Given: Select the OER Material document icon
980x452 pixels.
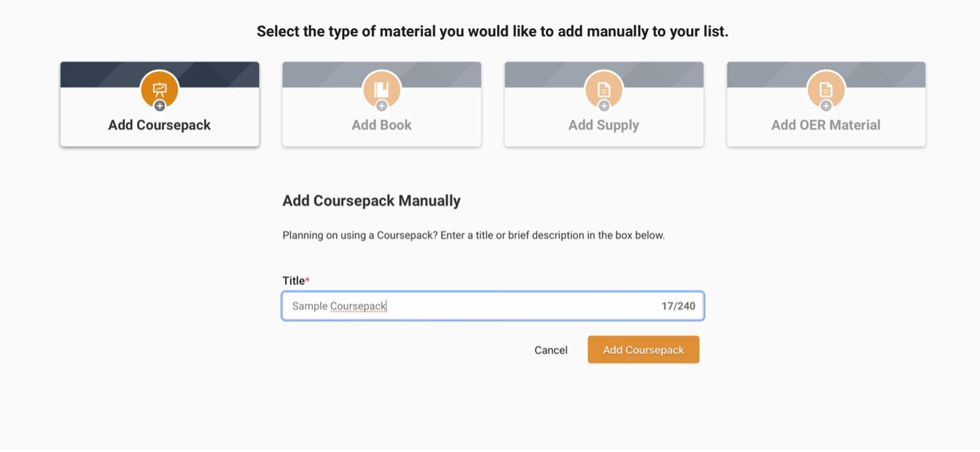Looking at the screenshot, I should [x=825, y=88].
